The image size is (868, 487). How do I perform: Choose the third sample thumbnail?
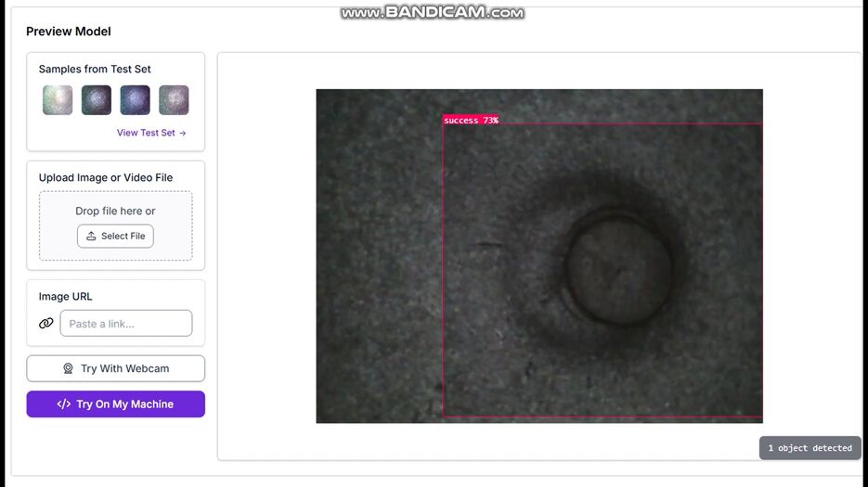[x=135, y=100]
